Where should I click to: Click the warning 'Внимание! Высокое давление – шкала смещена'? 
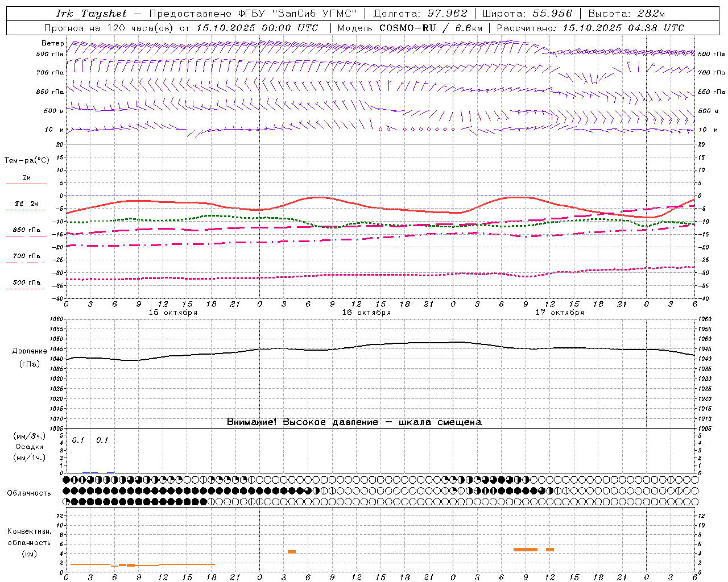(354, 422)
